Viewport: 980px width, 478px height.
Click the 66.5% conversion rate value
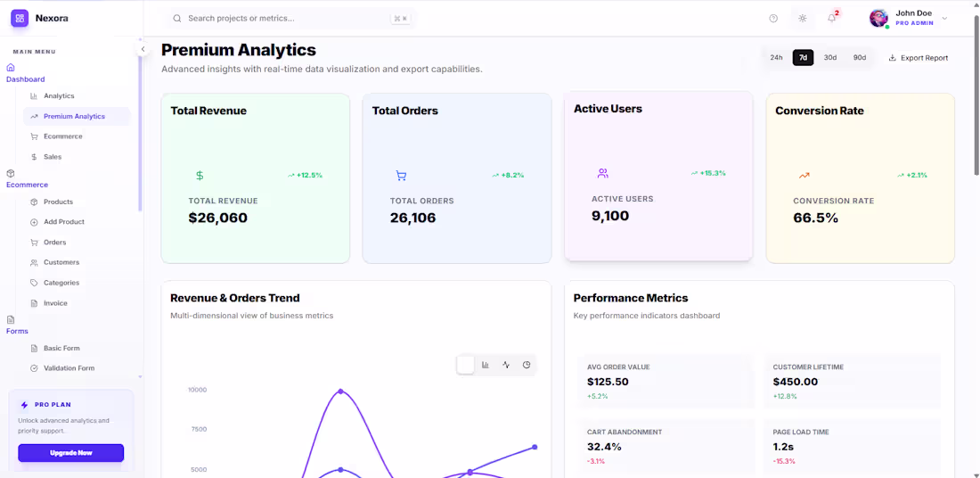[815, 218]
